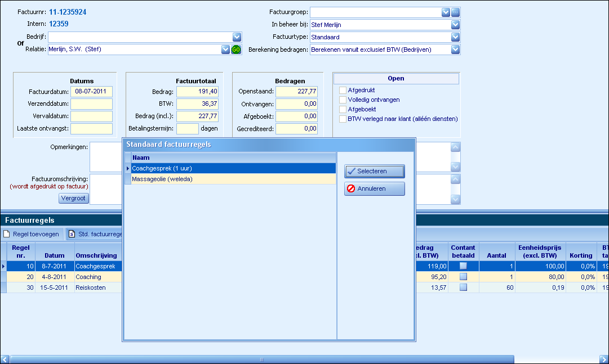This screenshot has height=364, width=609.
Task: Click row indicator arrow of Coachgesprek line 10
Action: [x=3, y=266]
